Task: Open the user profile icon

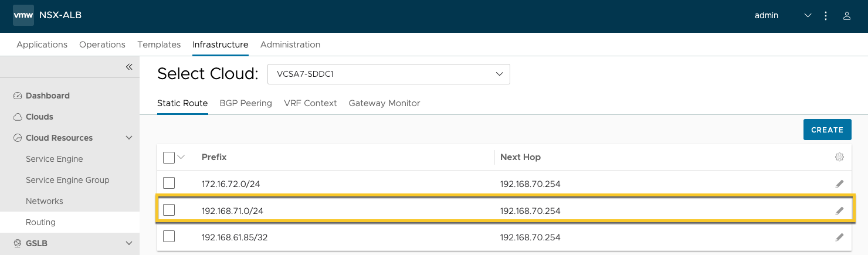Action: [x=847, y=16]
